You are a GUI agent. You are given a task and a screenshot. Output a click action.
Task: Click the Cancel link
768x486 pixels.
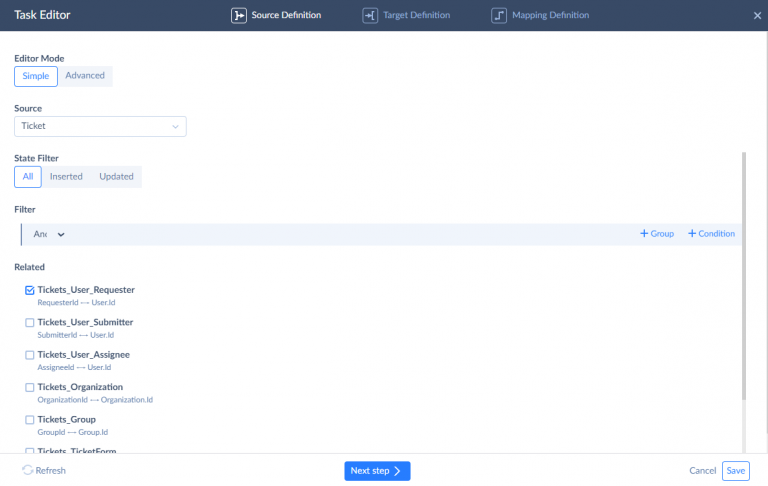tap(702, 471)
